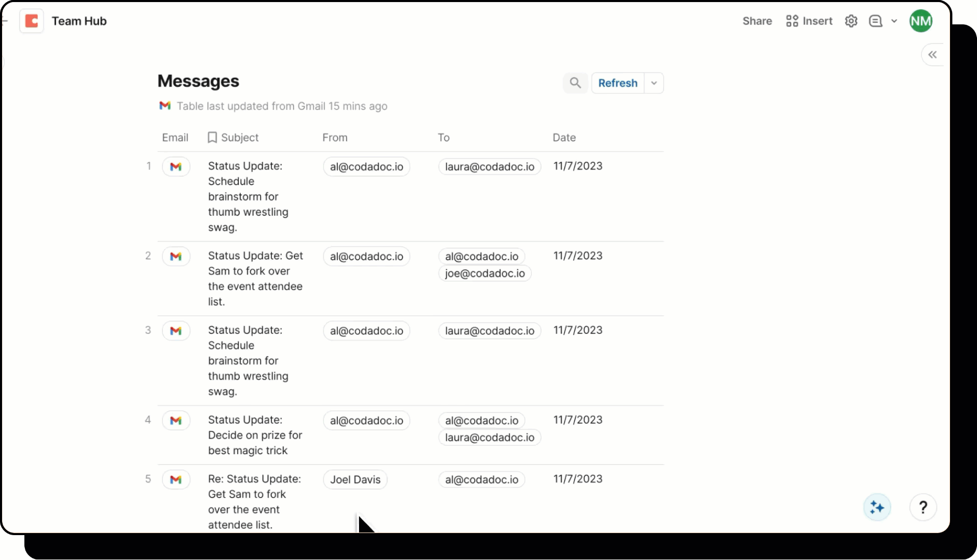Click laura@codadoc.io recipient in row 1
977x560 pixels.
coord(489,167)
